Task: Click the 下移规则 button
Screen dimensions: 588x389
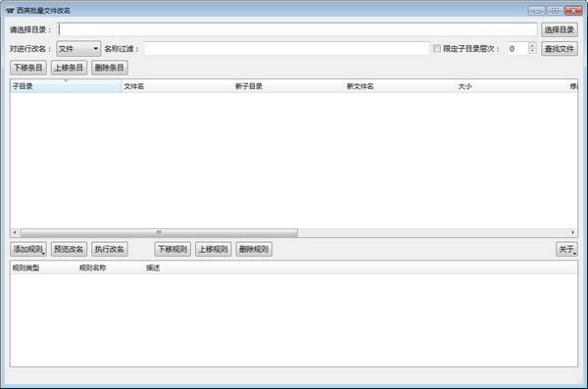Action: tap(172, 249)
